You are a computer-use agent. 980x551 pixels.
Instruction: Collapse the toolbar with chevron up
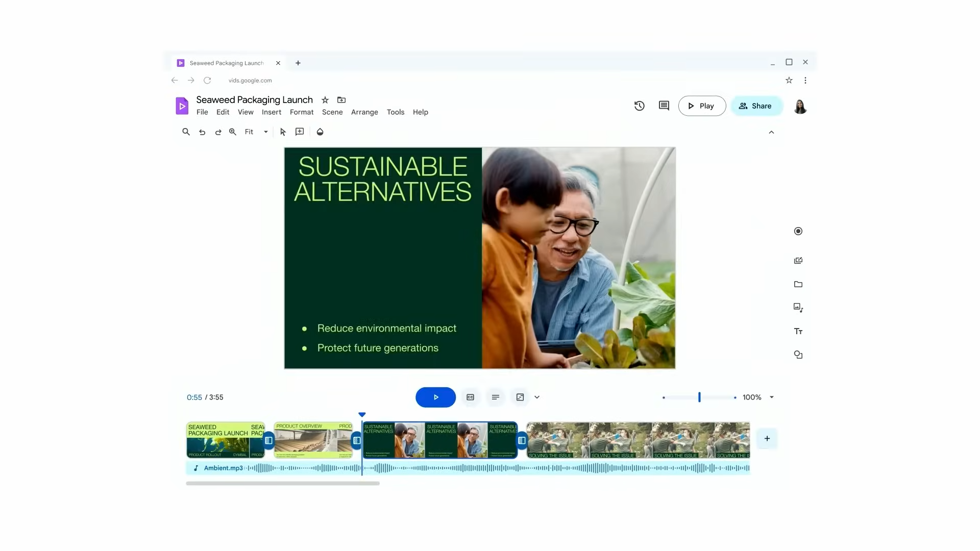[x=771, y=133]
